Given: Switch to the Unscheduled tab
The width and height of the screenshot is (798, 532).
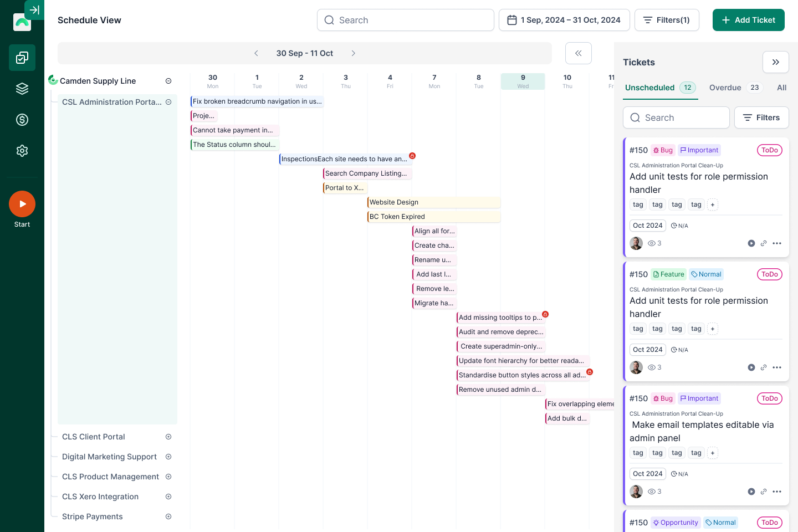Looking at the screenshot, I should (660, 88).
